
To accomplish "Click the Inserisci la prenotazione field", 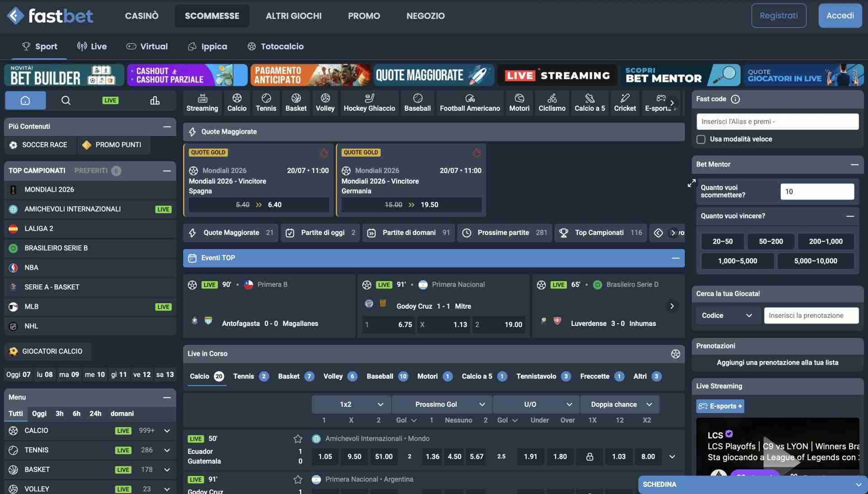I will pos(811,315).
